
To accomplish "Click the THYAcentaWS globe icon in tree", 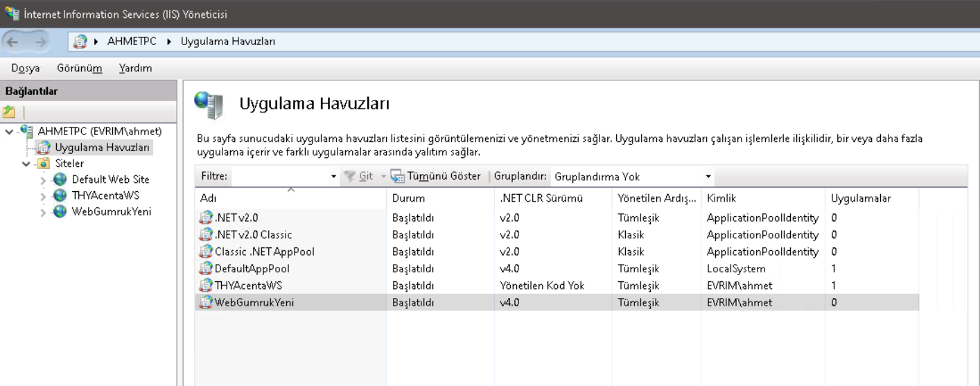I will 60,195.
